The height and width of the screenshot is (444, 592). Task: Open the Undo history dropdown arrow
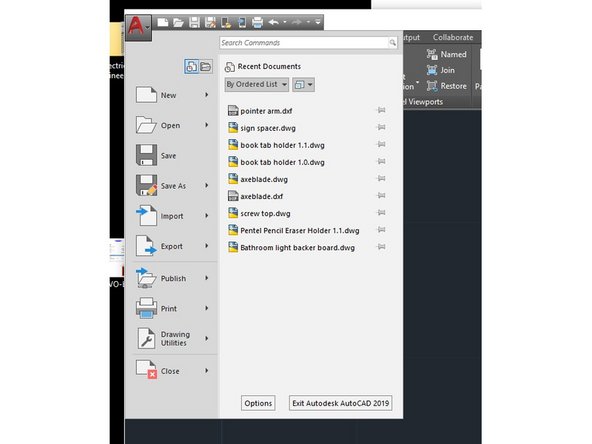pyautogui.click(x=285, y=22)
